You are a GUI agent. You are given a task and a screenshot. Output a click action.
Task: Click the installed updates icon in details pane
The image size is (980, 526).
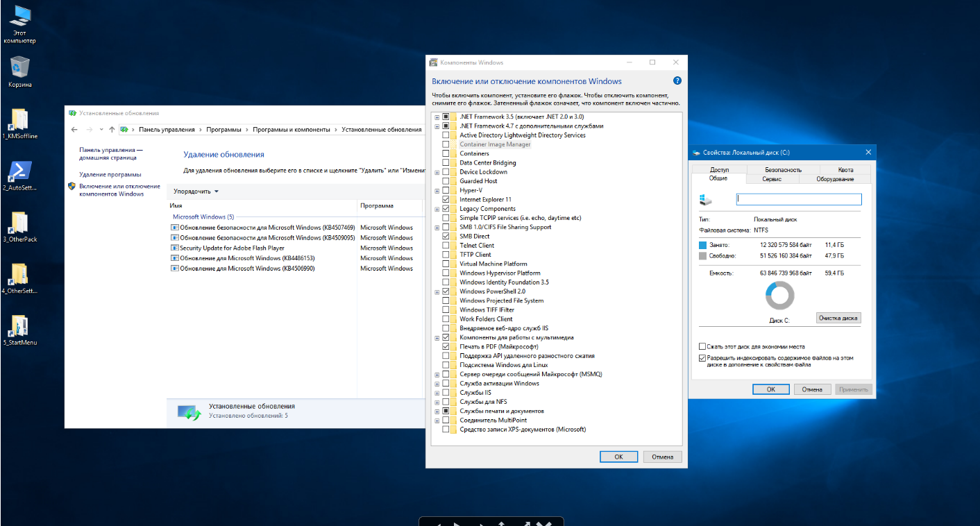click(189, 413)
